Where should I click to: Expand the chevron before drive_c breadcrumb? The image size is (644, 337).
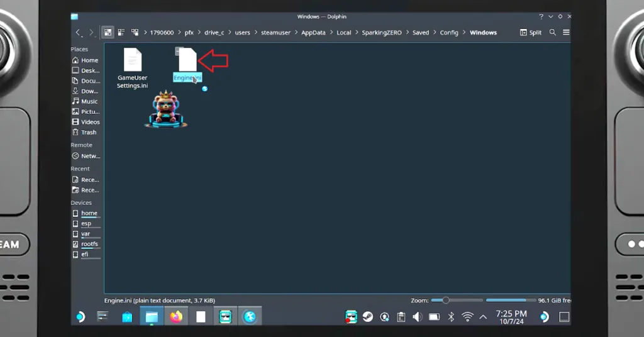click(199, 33)
